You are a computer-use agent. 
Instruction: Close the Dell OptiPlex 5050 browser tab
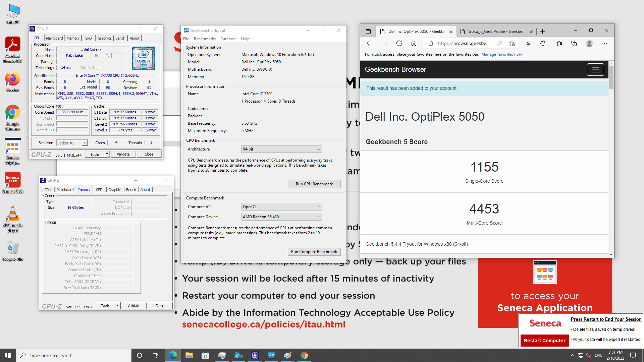click(x=451, y=32)
